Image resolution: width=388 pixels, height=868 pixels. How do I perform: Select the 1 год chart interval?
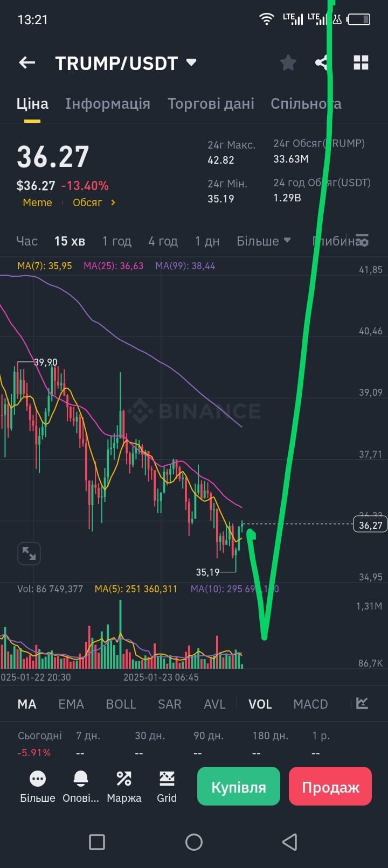click(117, 241)
